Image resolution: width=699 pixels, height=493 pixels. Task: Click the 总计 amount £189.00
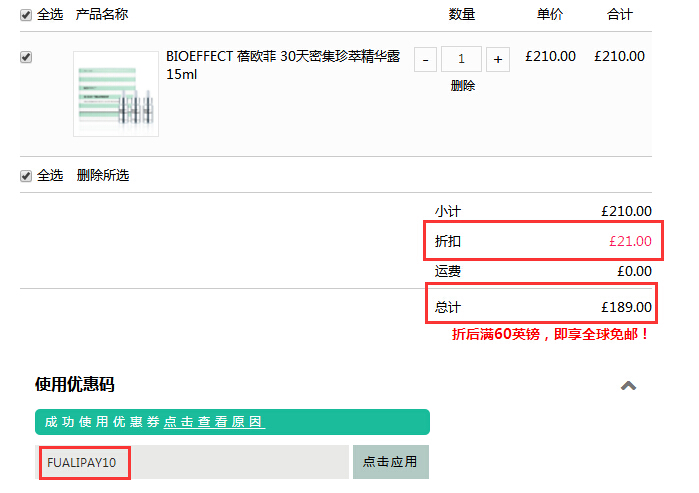click(626, 307)
